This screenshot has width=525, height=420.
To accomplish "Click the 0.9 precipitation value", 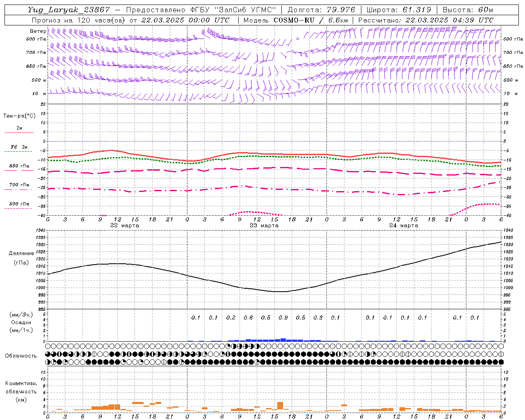I will [283, 318].
